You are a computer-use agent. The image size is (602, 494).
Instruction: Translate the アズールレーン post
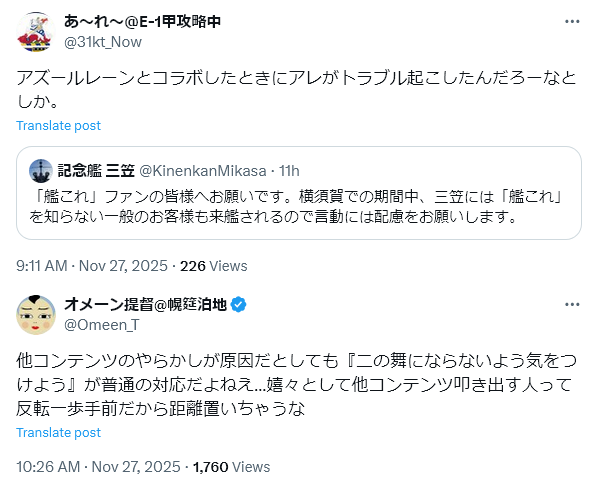coord(58,125)
